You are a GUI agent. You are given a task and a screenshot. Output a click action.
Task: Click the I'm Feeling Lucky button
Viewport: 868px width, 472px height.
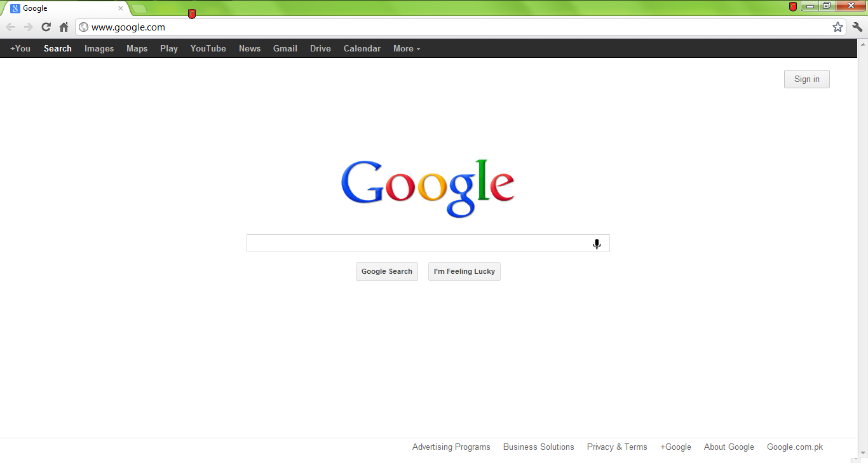465,271
